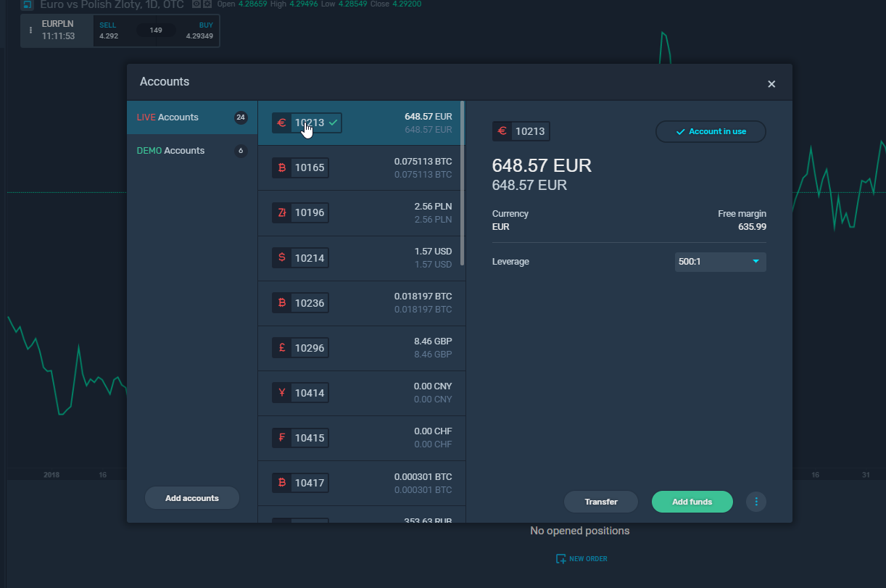The height and width of the screenshot is (588, 886).
Task: Expand the 500:1 leverage dropdown
Action: [x=720, y=262]
